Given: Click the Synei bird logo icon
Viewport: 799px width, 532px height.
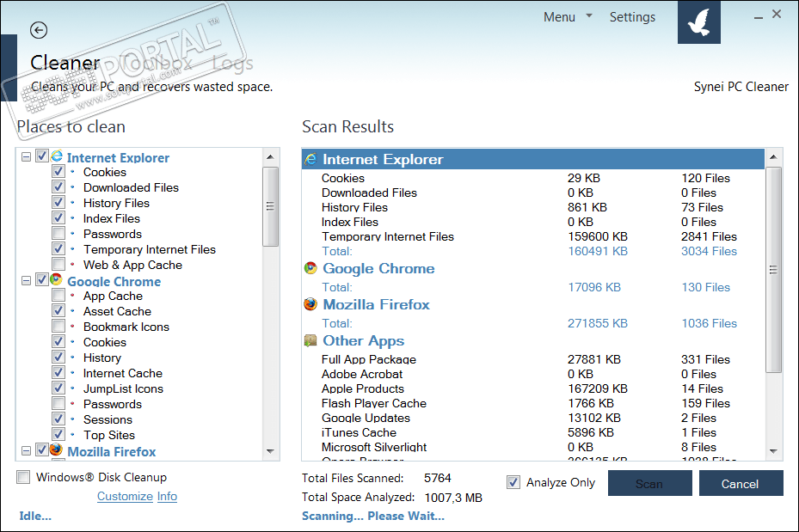Looking at the screenshot, I should [698, 21].
